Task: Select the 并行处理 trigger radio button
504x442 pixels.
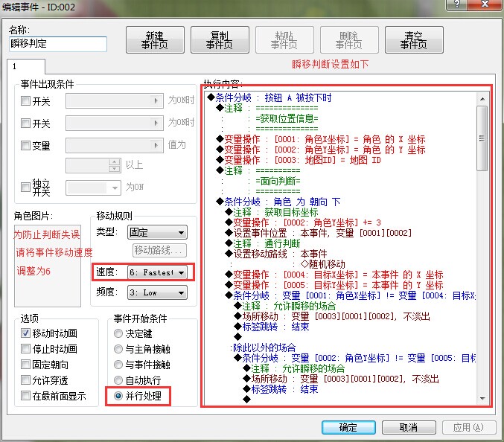Action: tap(118, 396)
